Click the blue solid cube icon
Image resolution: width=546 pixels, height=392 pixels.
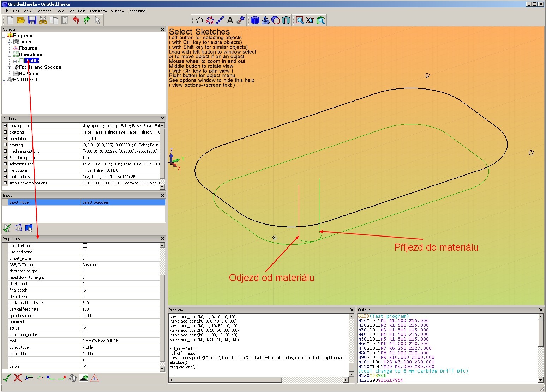coord(255,20)
